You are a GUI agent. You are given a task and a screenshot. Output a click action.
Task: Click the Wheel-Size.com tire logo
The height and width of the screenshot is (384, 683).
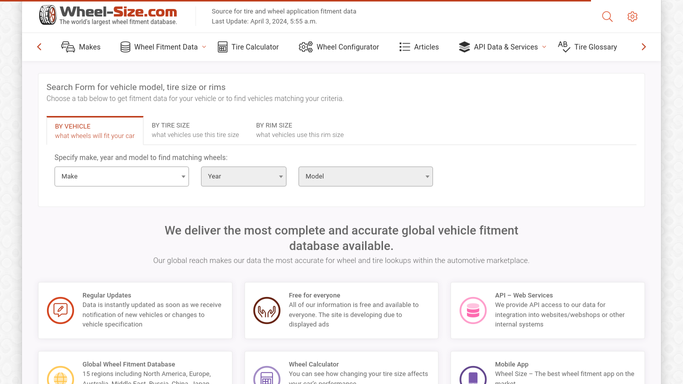(47, 15)
